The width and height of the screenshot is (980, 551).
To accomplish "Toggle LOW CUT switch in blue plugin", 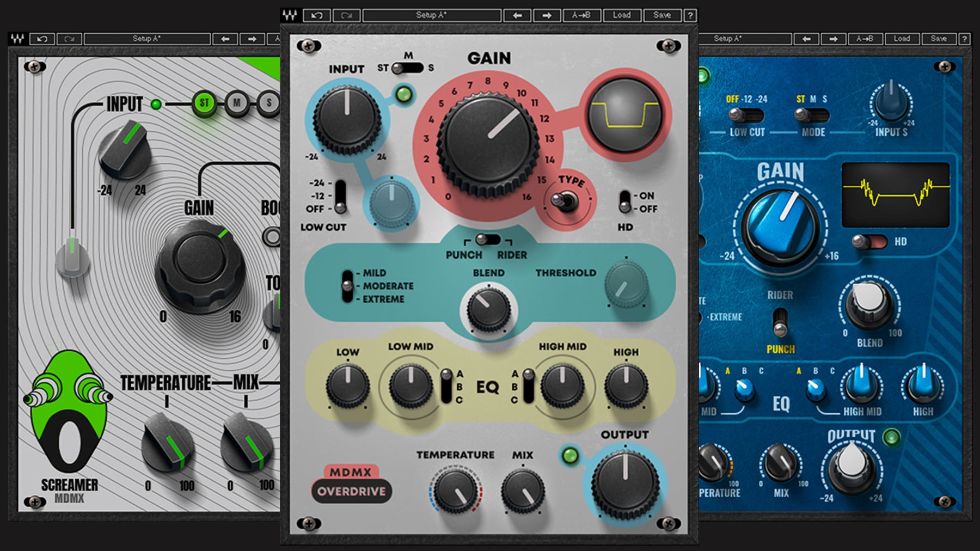I will (x=746, y=115).
